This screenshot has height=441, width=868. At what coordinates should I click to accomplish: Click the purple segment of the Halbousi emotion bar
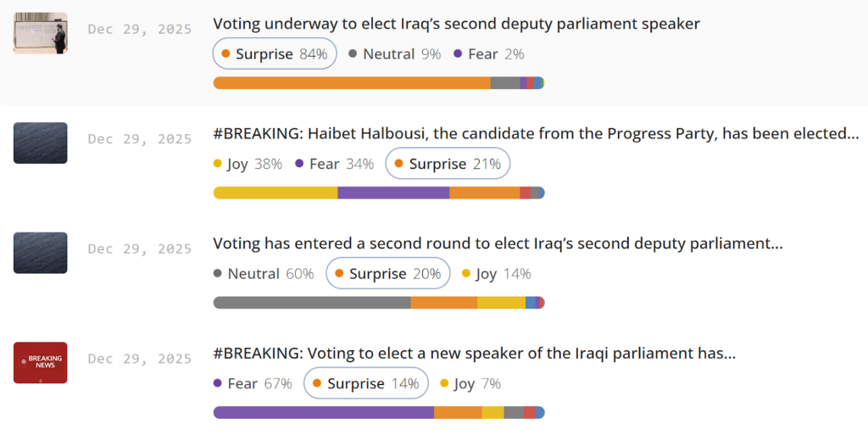coord(393,193)
